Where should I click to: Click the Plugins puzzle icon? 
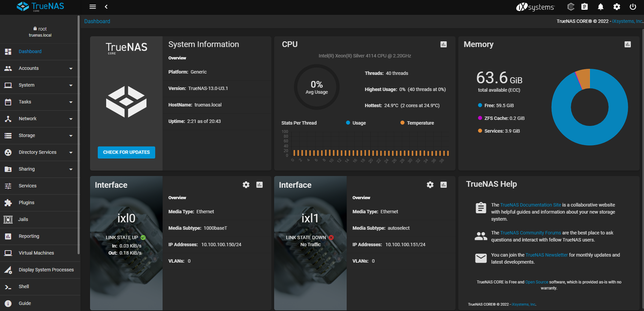(x=8, y=203)
